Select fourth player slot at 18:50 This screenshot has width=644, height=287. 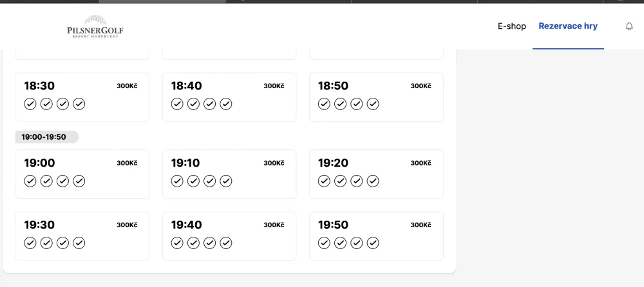(373, 104)
